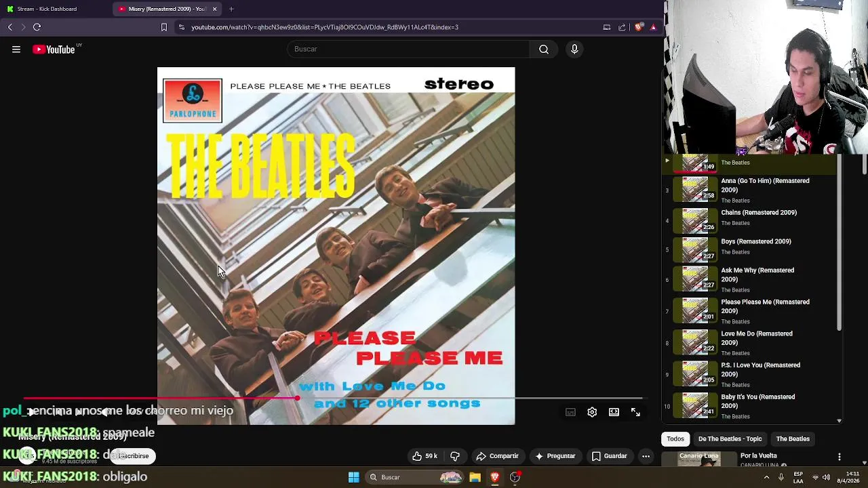
Task: Focus the YouTube Buscar search field
Action: click(409, 49)
